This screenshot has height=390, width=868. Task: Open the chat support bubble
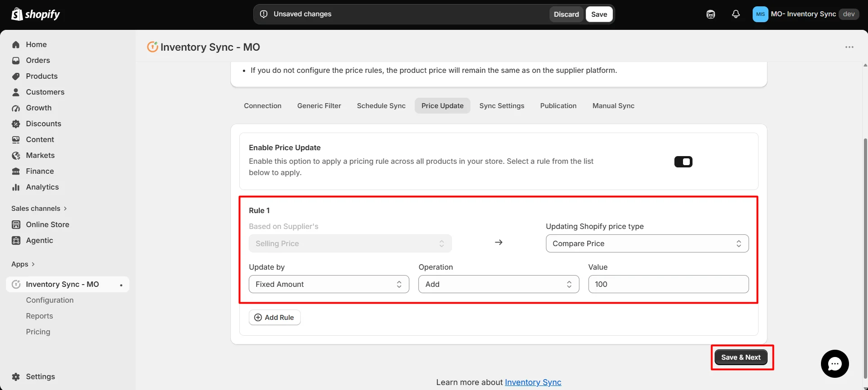[835, 364]
